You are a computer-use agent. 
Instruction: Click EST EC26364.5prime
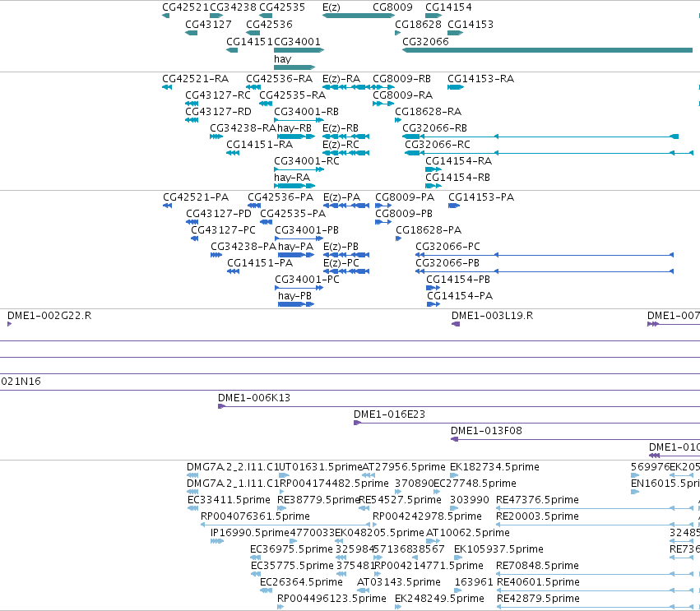tap(301, 582)
